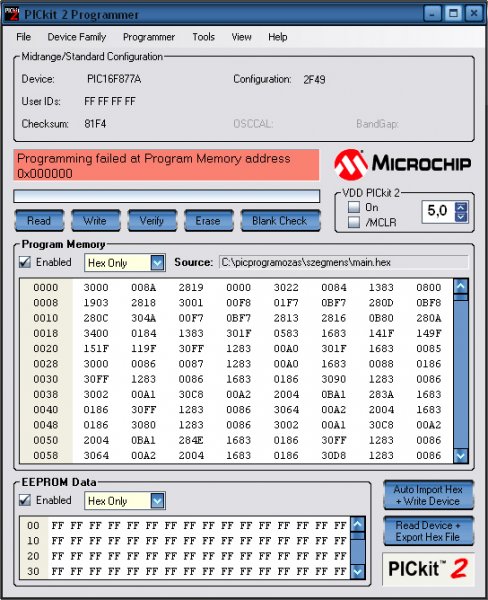This screenshot has height=600, width=488.
Task: Click the Write button
Action: [95, 221]
